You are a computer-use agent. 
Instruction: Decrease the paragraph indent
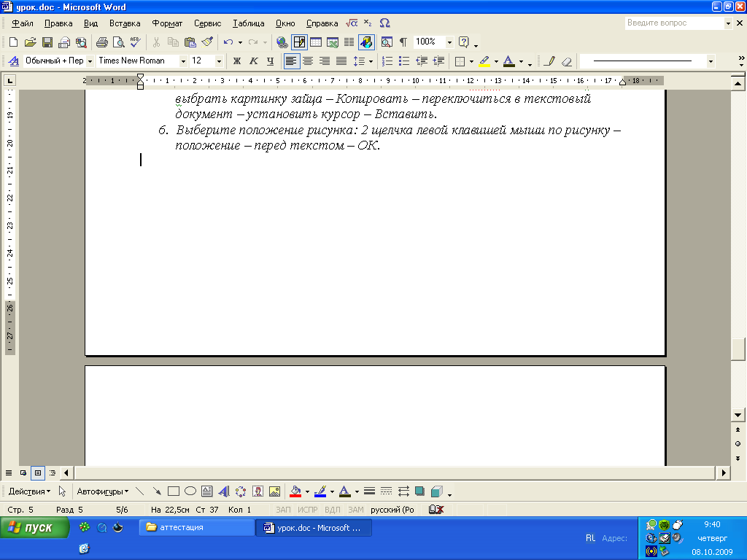point(422,61)
